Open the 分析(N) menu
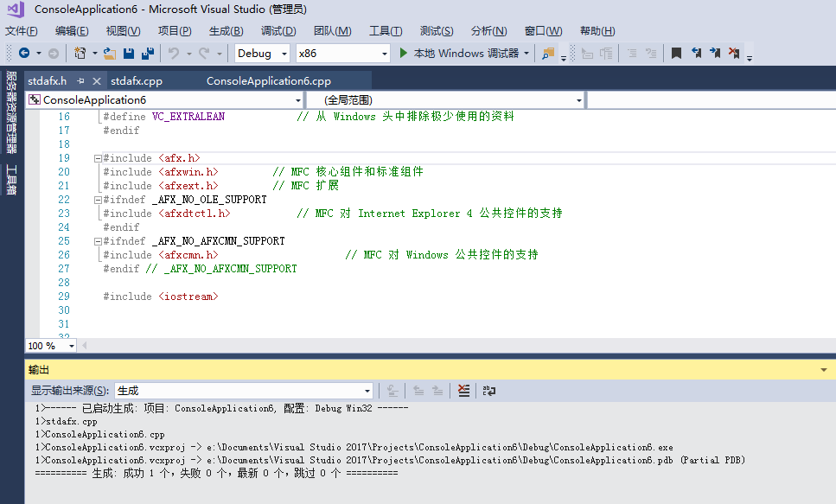This screenshot has height=504, width=836. [x=489, y=31]
